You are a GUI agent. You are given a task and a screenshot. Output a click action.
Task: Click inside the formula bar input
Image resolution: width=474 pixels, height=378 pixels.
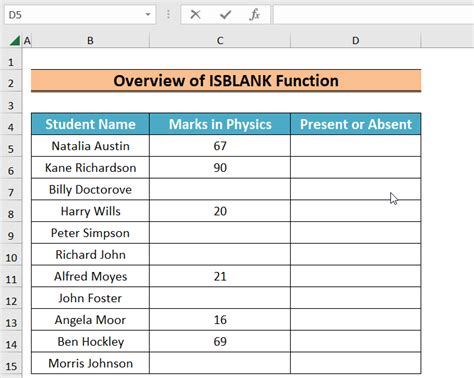[x=374, y=15]
